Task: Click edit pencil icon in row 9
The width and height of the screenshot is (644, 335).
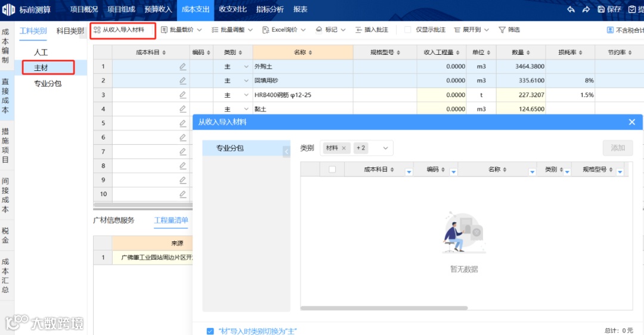Action: click(183, 180)
